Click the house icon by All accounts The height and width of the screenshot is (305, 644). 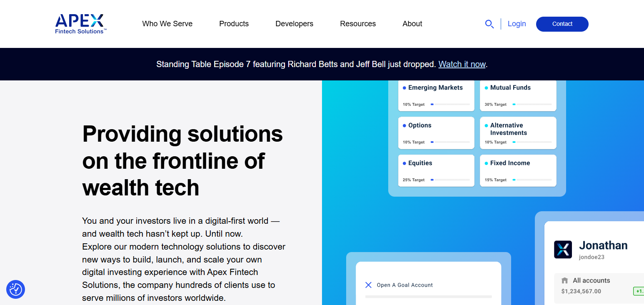click(x=565, y=280)
